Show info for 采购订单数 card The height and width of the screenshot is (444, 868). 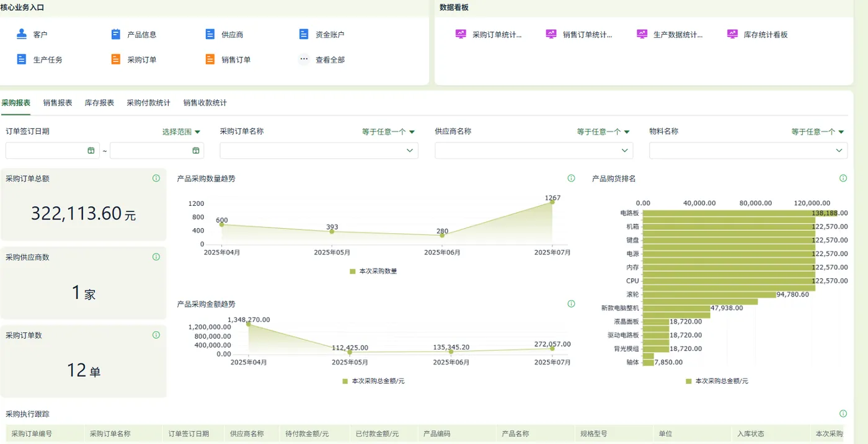pyautogui.click(x=156, y=335)
